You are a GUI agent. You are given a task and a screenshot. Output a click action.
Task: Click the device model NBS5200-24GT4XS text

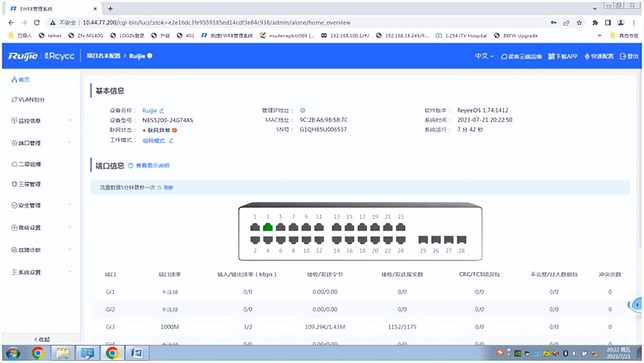pyautogui.click(x=168, y=121)
